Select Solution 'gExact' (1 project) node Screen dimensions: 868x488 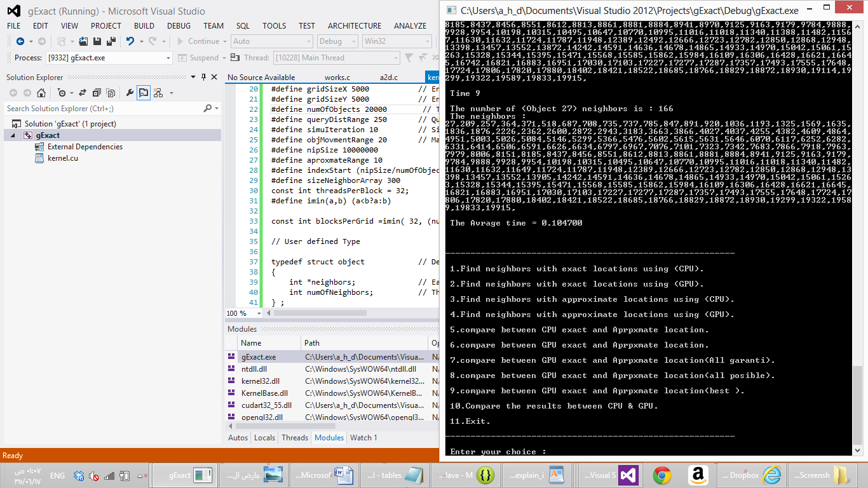click(x=70, y=124)
